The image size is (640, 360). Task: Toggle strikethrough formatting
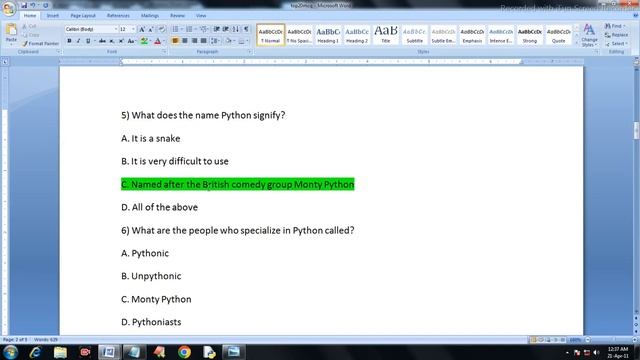102,41
